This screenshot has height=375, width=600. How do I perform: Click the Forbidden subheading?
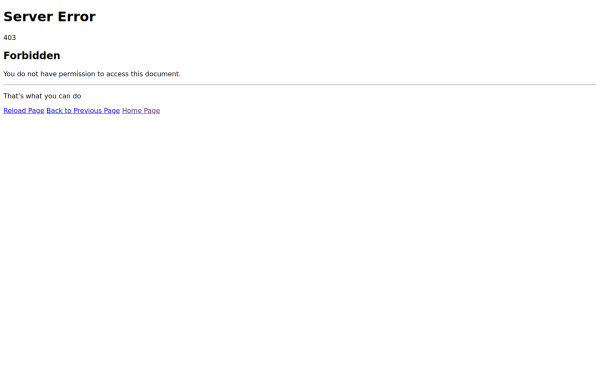point(32,55)
